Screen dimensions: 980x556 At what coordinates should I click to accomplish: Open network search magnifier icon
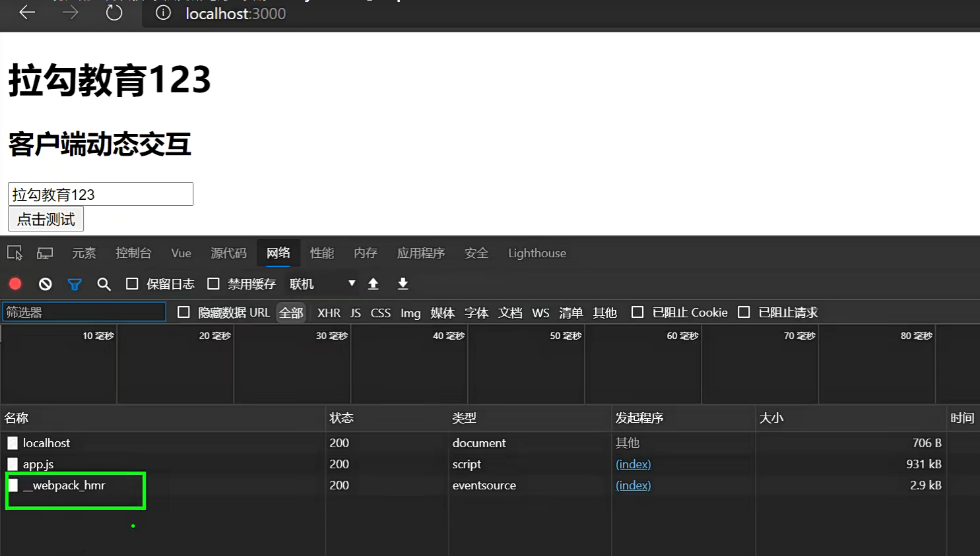pos(104,284)
